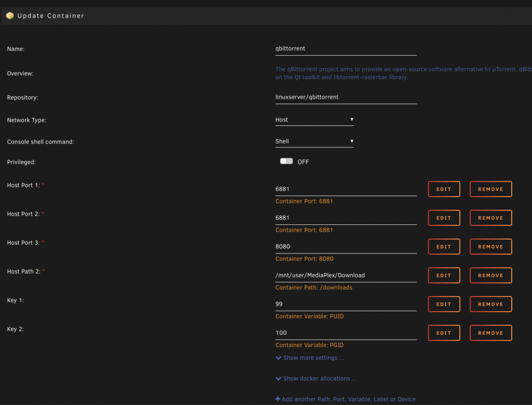532x405 pixels.
Task: Click the Container Variable: PGID caption
Action: (310, 345)
